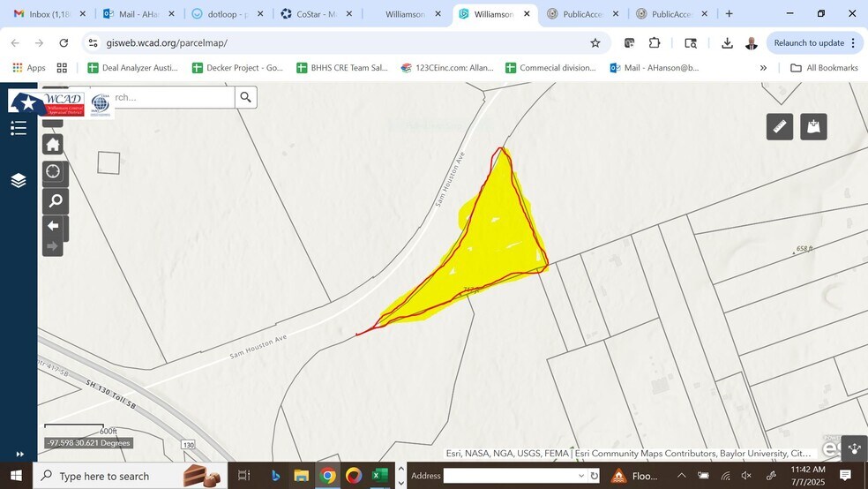
Task: Open Task View on taskbar
Action: click(x=243, y=476)
